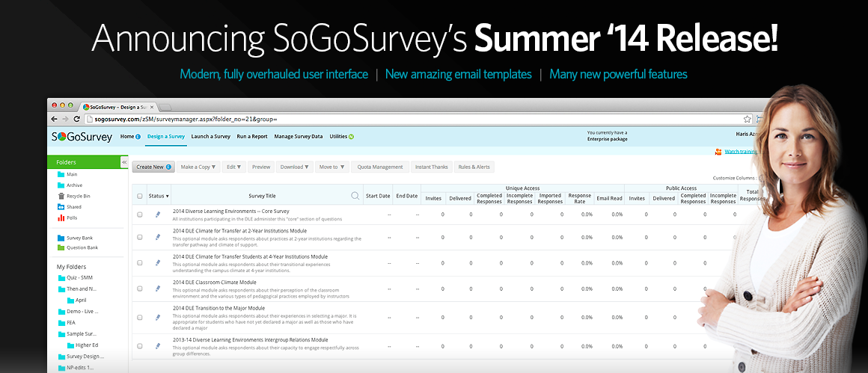This screenshot has width=868, height=373.
Task: Click the search magnifier in Survey Title header
Action: click(355, 196)
